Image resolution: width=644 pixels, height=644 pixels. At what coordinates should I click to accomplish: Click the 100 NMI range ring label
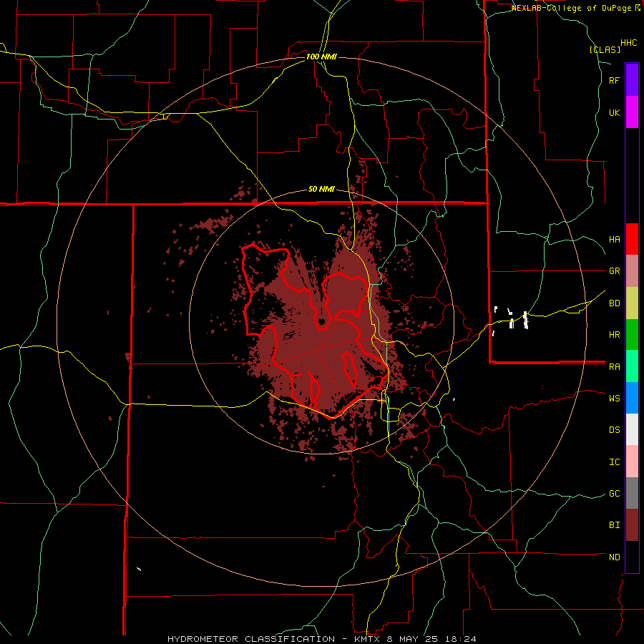click(x=321, y=57)
